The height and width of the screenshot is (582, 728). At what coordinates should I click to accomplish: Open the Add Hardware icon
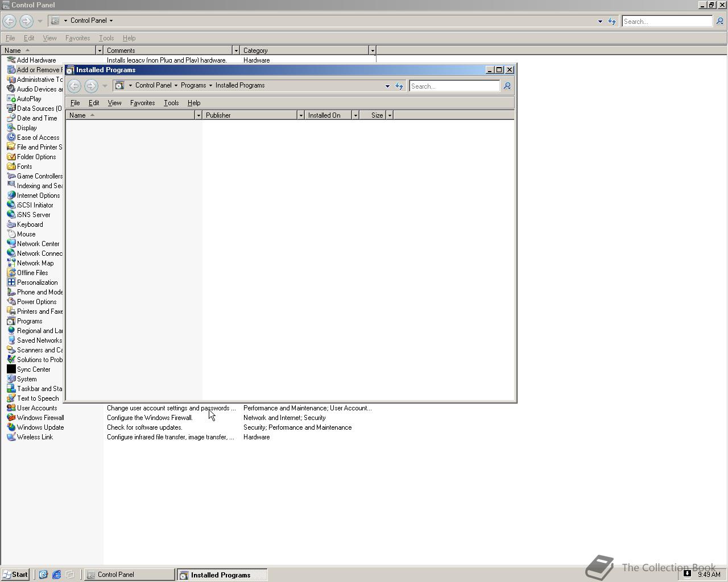(x=11, y=60)
